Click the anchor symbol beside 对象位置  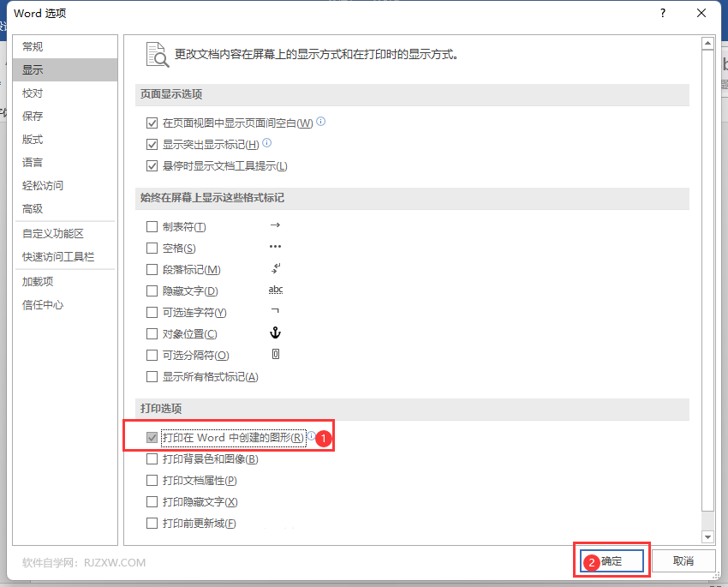276,333
